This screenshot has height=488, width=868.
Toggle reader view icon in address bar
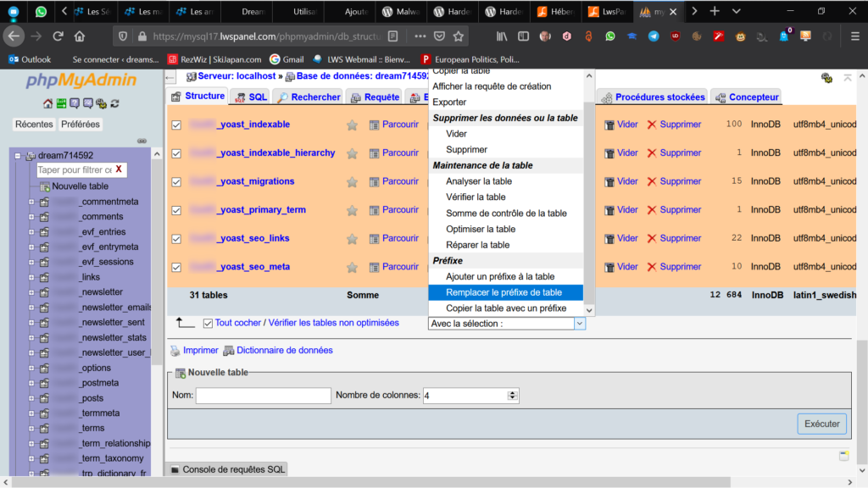pos(393,36)
